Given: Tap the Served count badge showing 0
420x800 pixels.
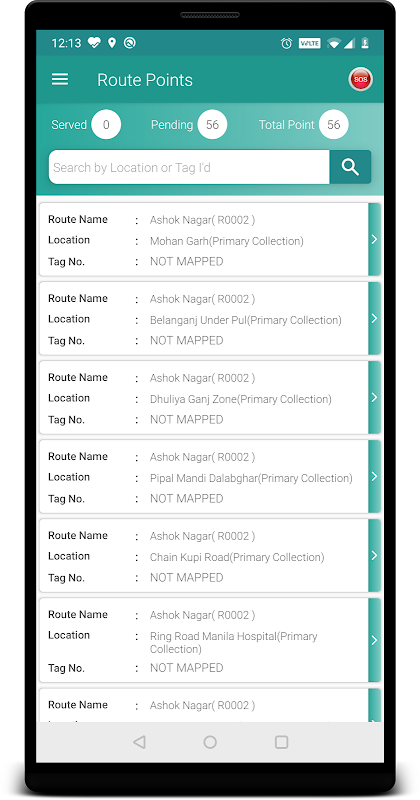Looking at the screenshot, I should pyautogui.click(x=106, y=124).
